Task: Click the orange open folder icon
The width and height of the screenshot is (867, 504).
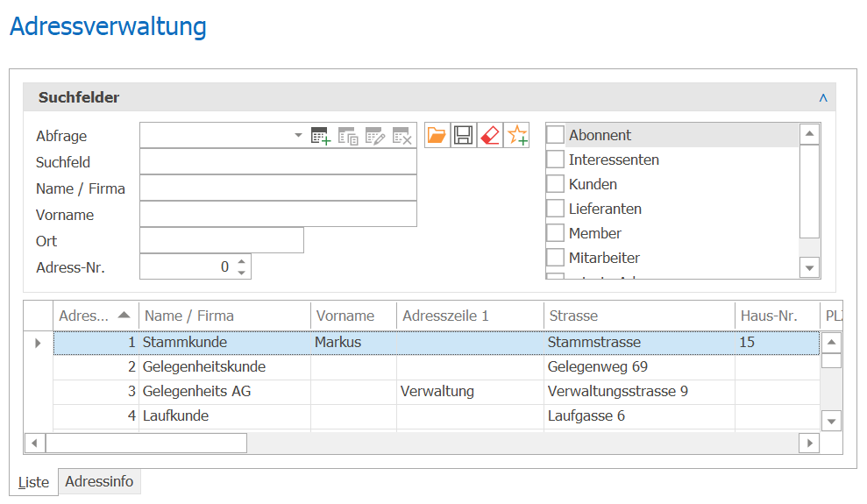Action: pyautogui.click(x=437, y=135)
